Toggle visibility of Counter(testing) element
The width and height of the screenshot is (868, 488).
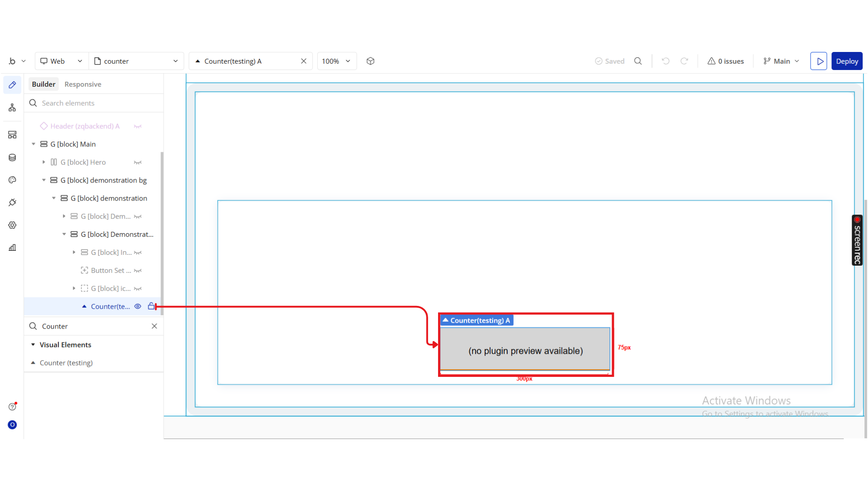point(138,306)
